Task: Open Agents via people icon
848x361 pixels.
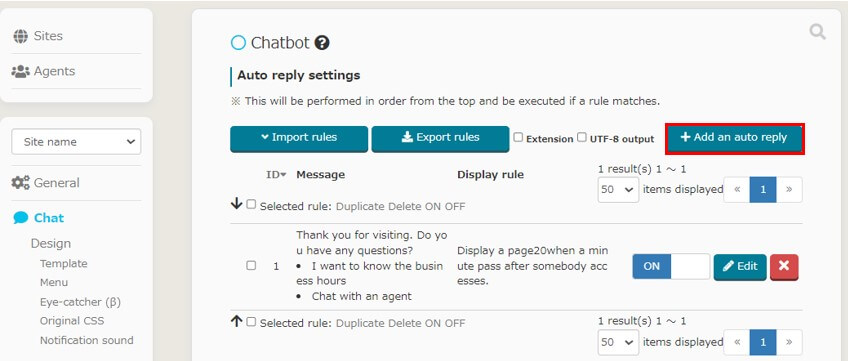Action: pos(21,71)
